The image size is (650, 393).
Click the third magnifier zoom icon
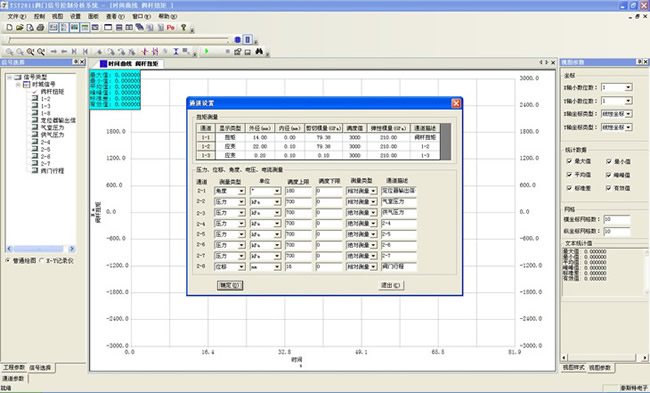tap(30, 51)
